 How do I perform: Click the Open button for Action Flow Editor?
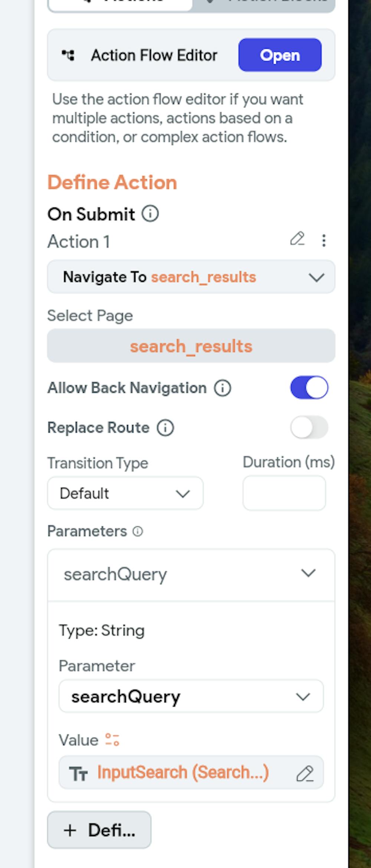click(280, 55)
